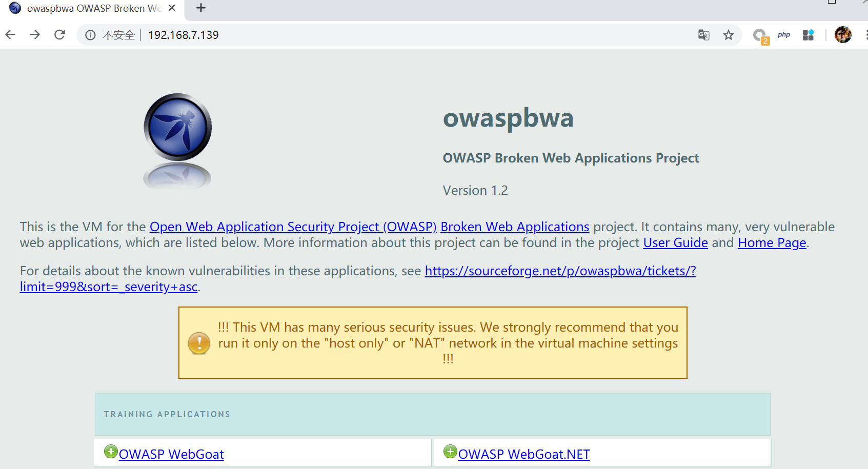
Task: Open the php extension in the toolbar
Action: [x=783, y=34]
